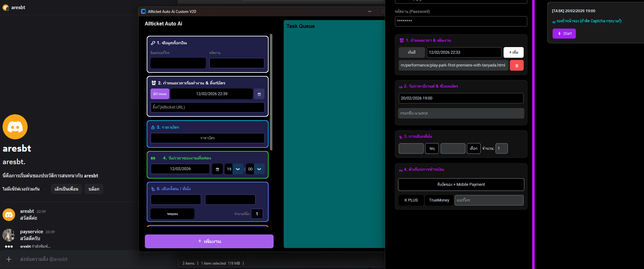Open calendar picker beside show date 12/02/2026
Image resolution: width=644 pixels, height=269 pixels.
click(x=217, y=169)
